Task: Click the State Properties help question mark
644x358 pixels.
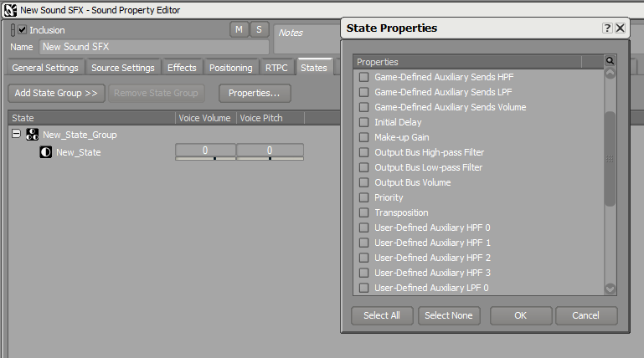Action: tap(606, 28)
